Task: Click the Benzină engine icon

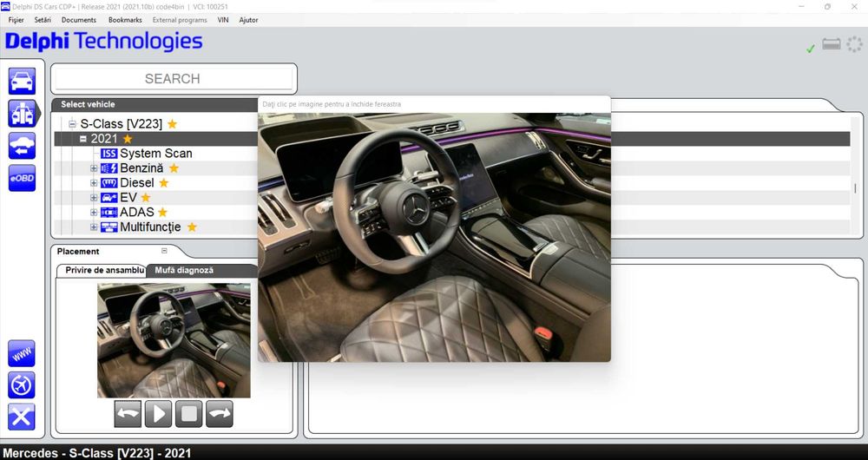Action: pos(109,168)
